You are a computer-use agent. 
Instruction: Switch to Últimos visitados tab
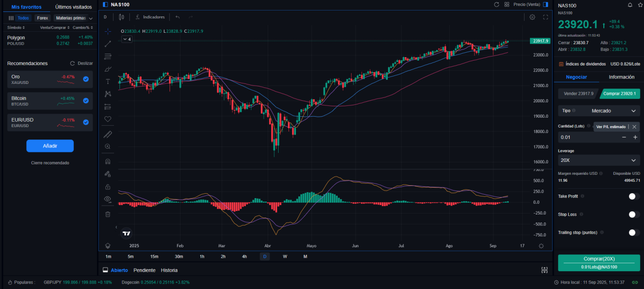click(73, 7)
